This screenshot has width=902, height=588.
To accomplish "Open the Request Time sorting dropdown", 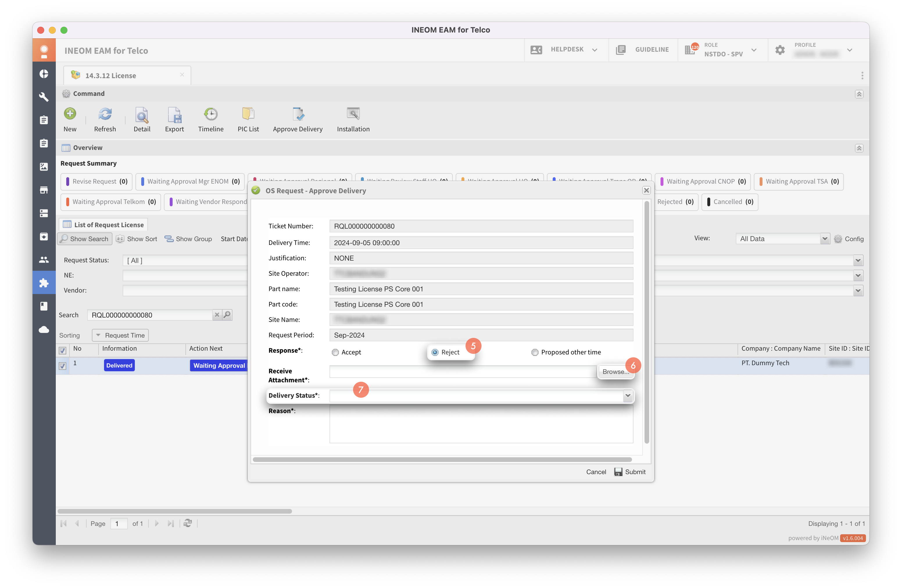I will click(x=120, y=335).
